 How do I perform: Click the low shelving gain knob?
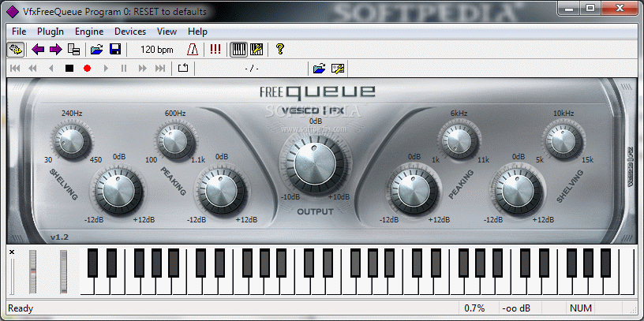pyautogui.click(x=118, y=192)
